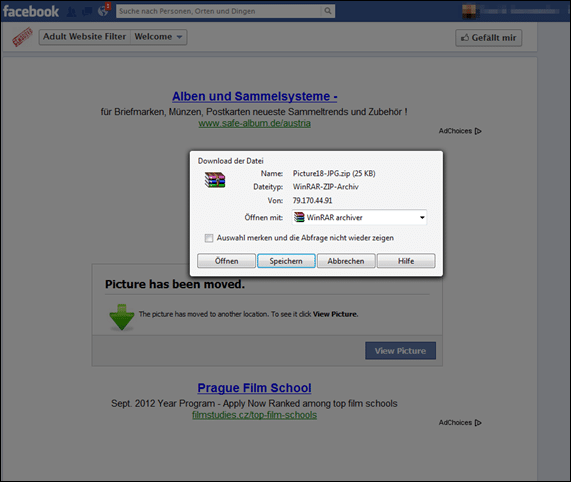The height and width of the screenshot is (482, 571).
Task: Open Alben und Sammelsysteme ad link
Action: pos(255,96)
